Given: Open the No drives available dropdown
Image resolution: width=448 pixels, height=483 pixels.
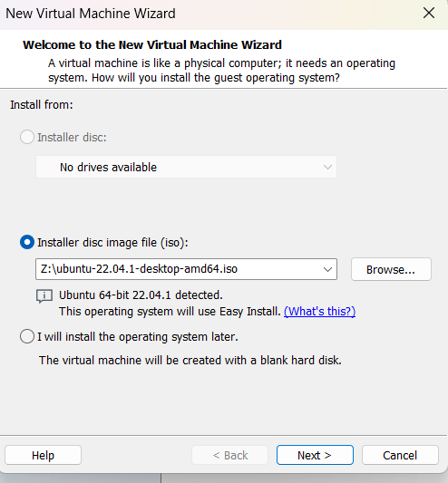Looking at the screenshot, I should click(x=186, y=167).
